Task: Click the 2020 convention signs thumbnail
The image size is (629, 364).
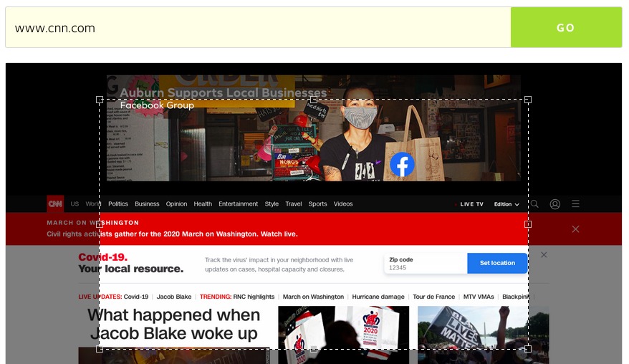Action: coord(344,335)
